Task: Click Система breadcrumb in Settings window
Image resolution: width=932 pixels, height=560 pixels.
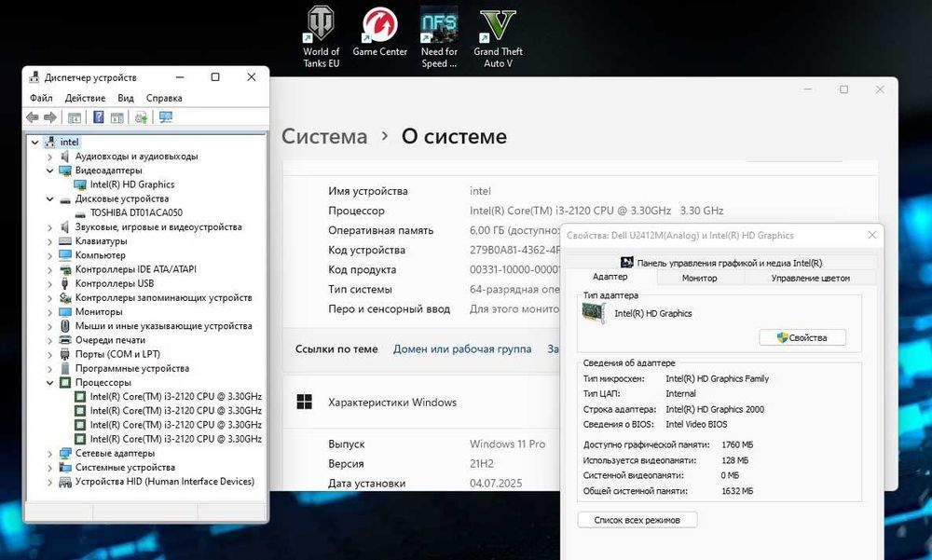Action: tap(324, 136)
